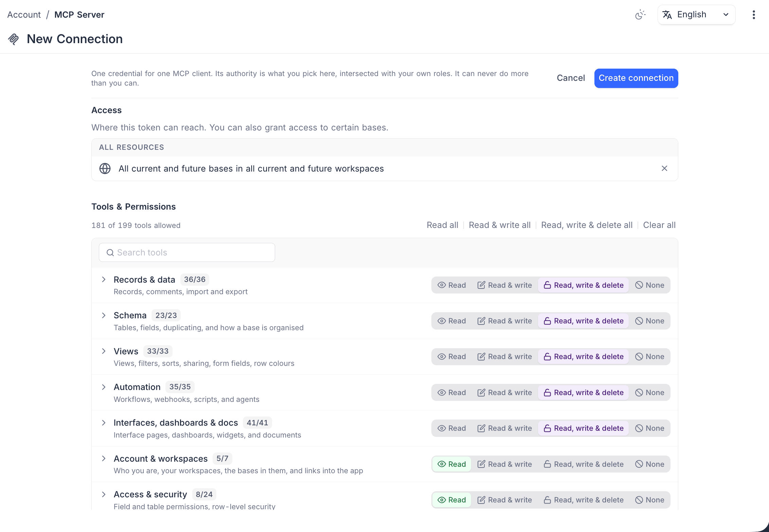The image size is (769, 532).
Task: Go to Account in the breadcrumb
Action: (x=24, y=15)
